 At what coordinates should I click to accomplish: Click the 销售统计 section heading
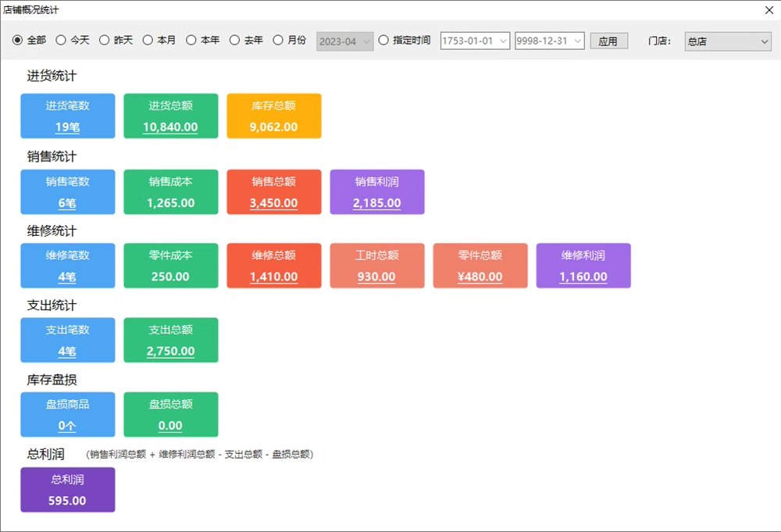point(52,156)
